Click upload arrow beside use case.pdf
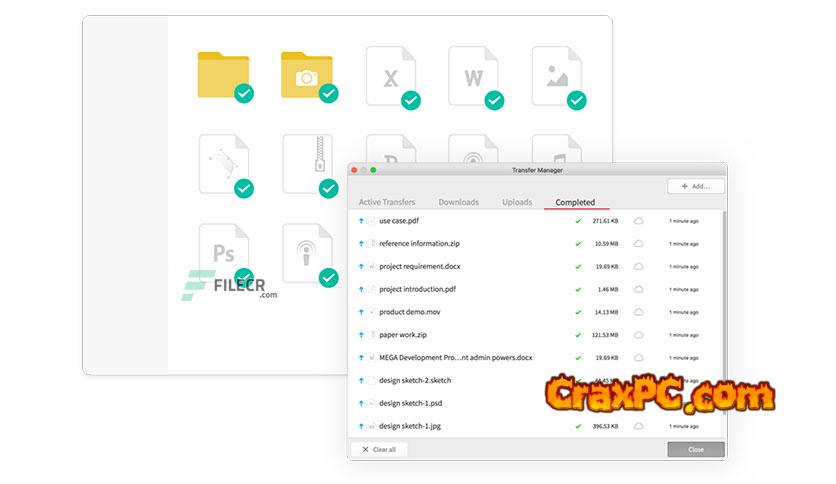The width and height of the screenshot is (836, 484). 361,221
